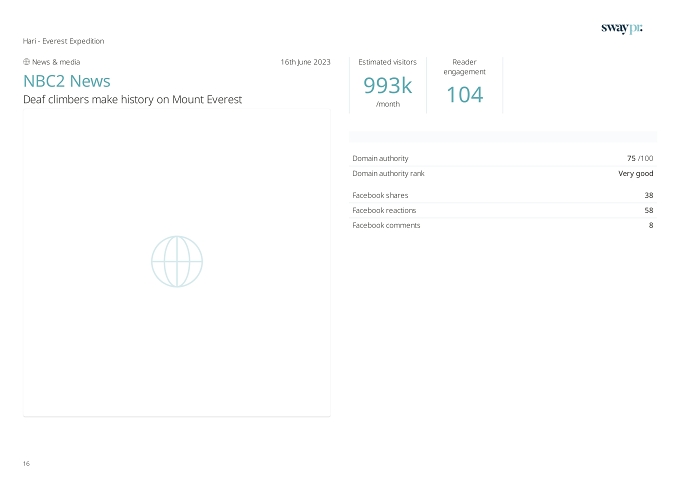Click the swaypr logo

(622, 28)
